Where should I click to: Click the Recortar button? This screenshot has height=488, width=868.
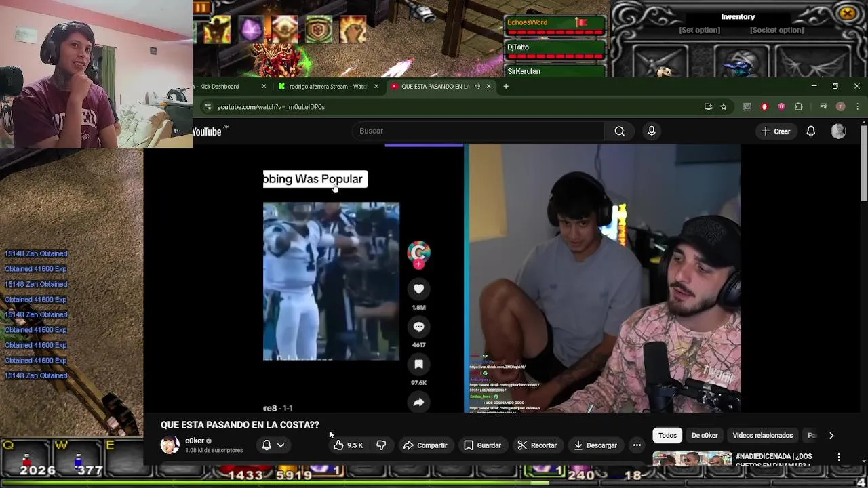[x=537, y=445]
